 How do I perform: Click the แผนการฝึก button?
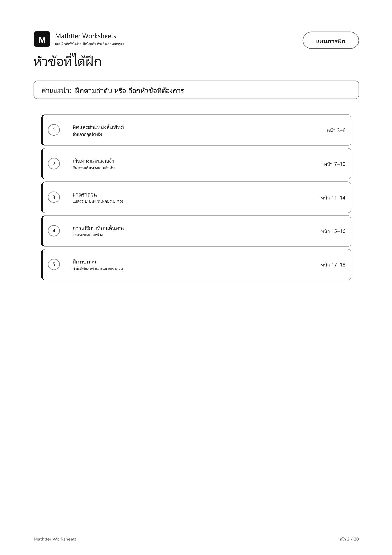click(x=331, y=41)
